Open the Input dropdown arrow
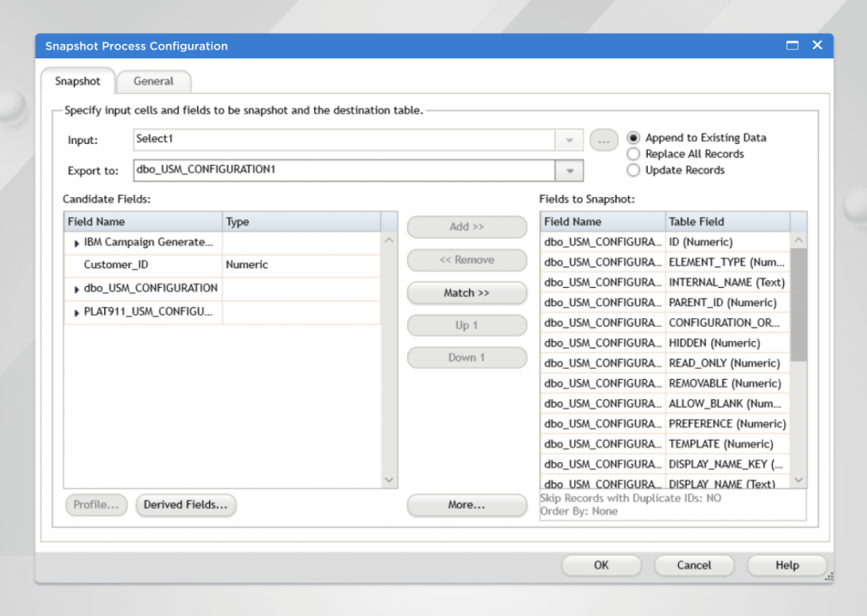 click(x=569, y=140)
